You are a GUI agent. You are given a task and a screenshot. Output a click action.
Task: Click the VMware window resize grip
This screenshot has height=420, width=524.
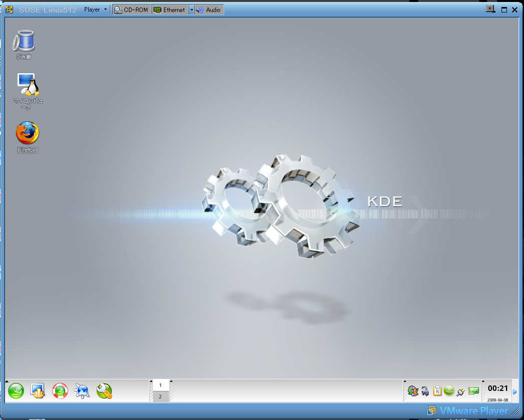pos(515,411)
